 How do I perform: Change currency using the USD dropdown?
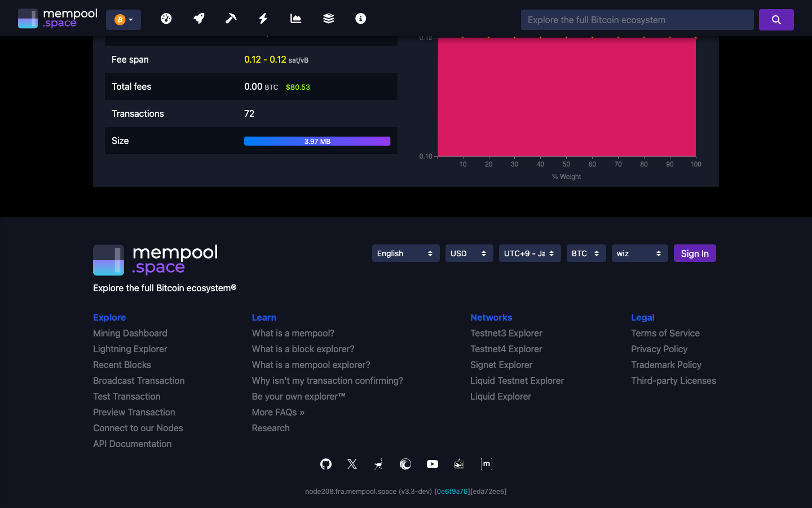click(x=469, y=253)
